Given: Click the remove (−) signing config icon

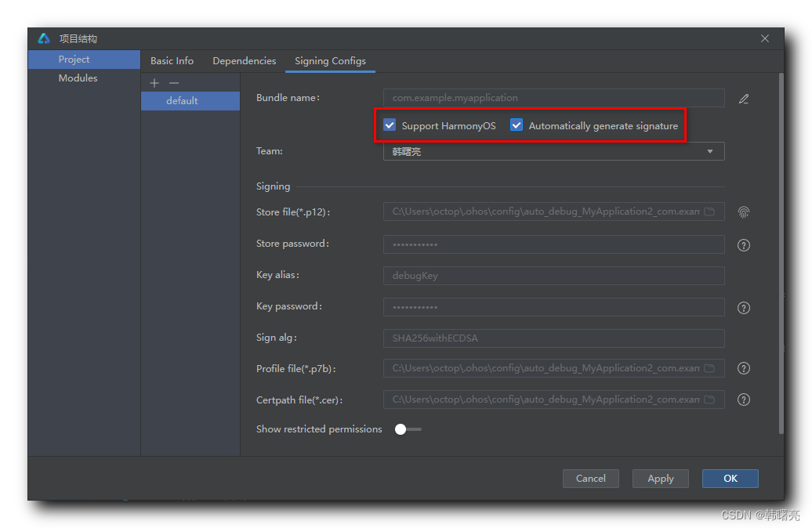Looking at the screenshot, I should click(173, 82).
